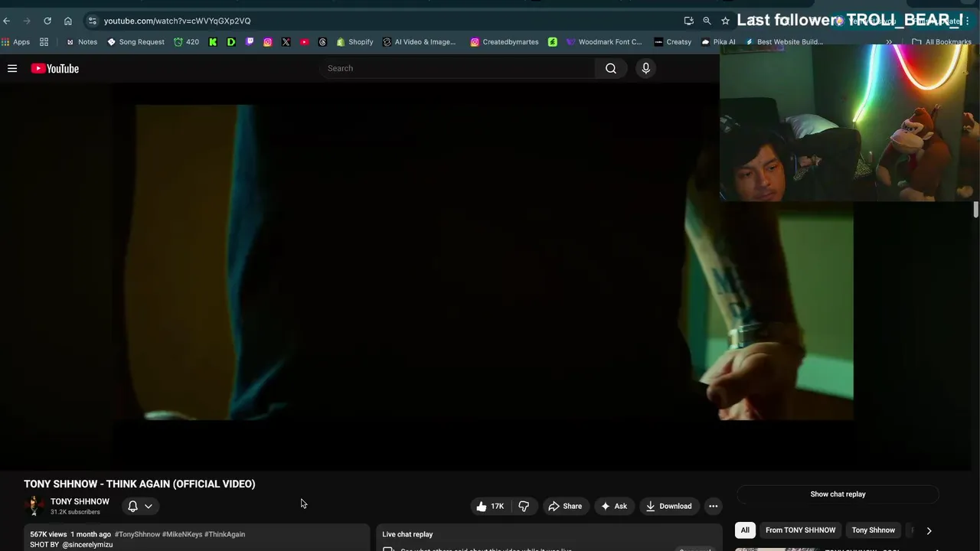Click the 'Live chat replay' heading

pos(407,534)
